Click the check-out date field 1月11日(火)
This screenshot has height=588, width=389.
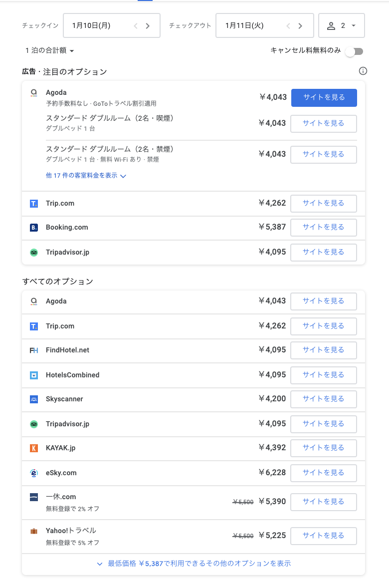click(x=265, y=25)
